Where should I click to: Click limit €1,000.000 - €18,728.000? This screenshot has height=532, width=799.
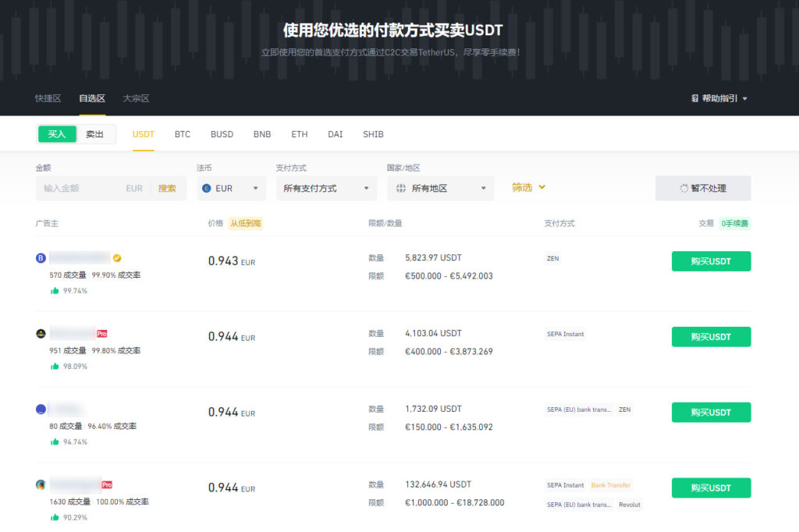tap(455, 503)
